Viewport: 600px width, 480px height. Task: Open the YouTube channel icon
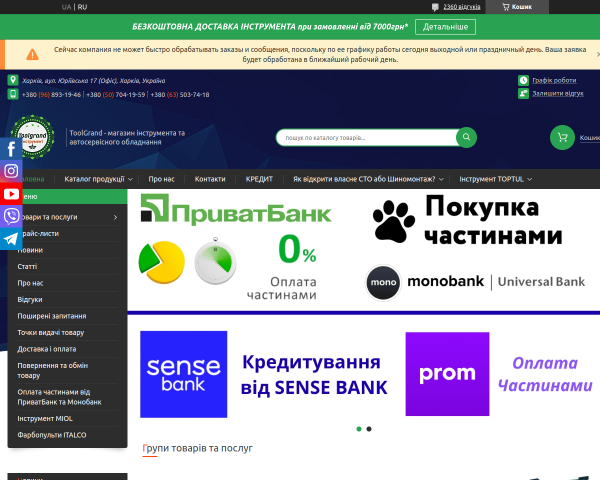click(x=11, y=194)
